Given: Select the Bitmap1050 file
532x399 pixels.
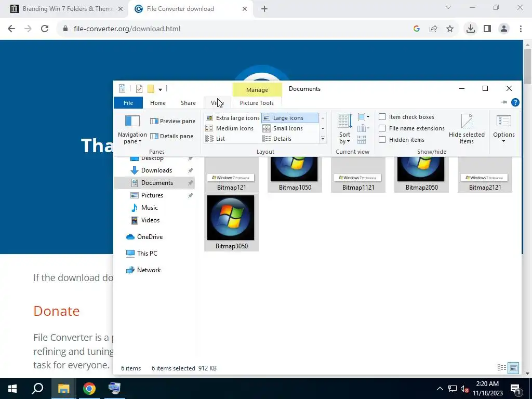Looking at the screenshot, I should click(x=295, y=175).
